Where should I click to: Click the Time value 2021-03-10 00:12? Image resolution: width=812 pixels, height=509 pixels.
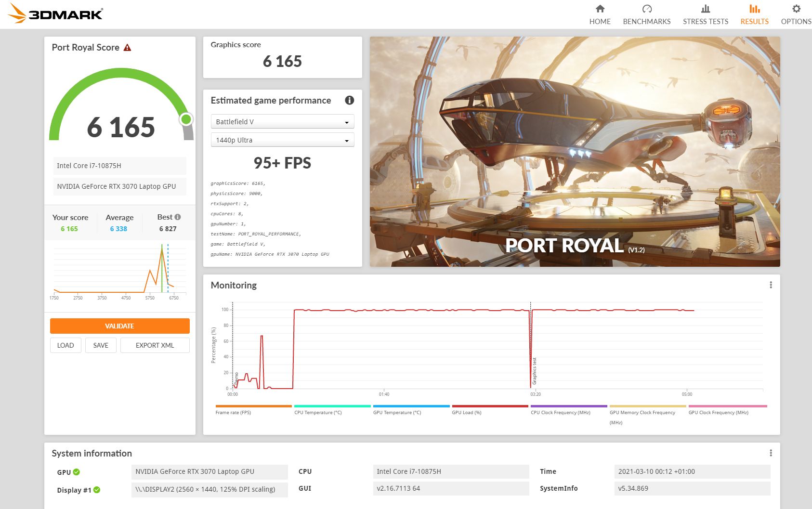coord(693,471)
